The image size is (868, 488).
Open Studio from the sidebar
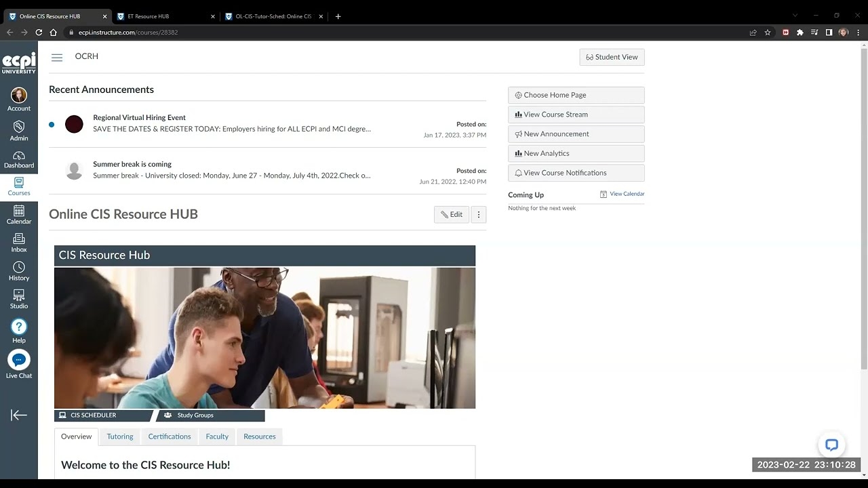tap(19, 299)
